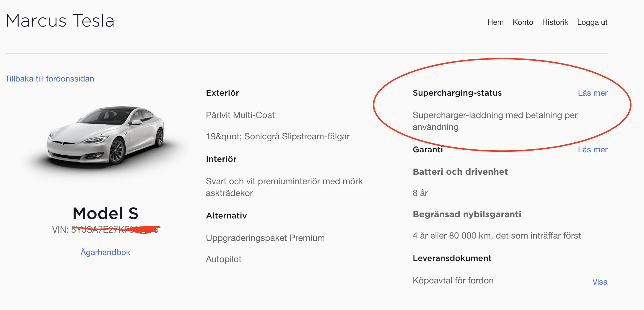644x310 pixels.
Task: Click the Model S car image
Action: 105,136
